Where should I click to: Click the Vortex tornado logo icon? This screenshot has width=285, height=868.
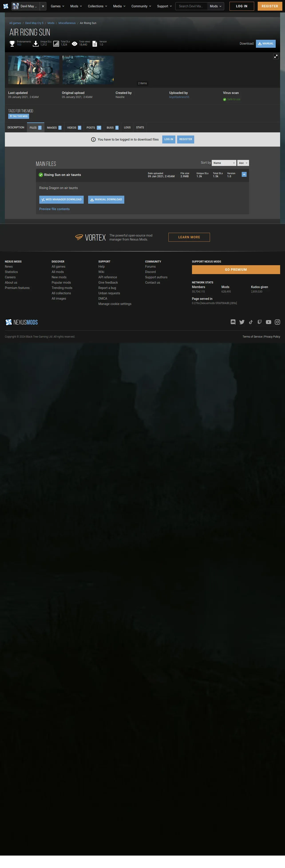[79, 237]
